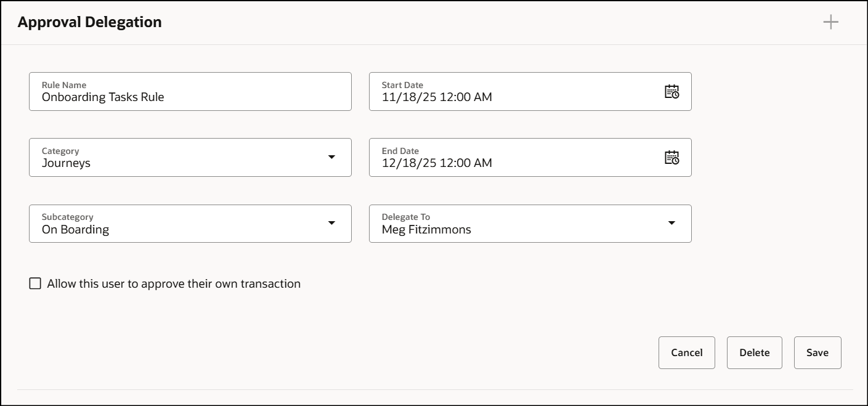Open the Delegate To dropdown arrow
This screenshot has height=406, width=868.
(x=672, y=224)
